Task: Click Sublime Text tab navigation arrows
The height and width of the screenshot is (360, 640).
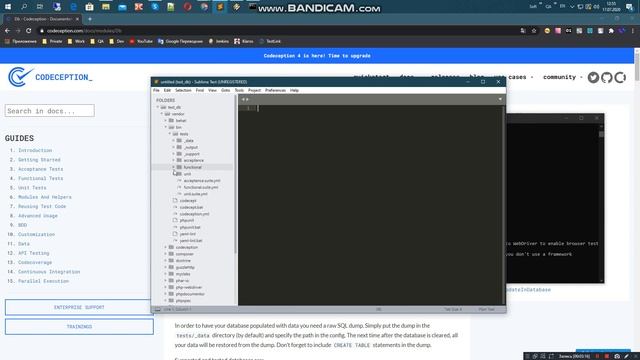Action: (245, 99)
